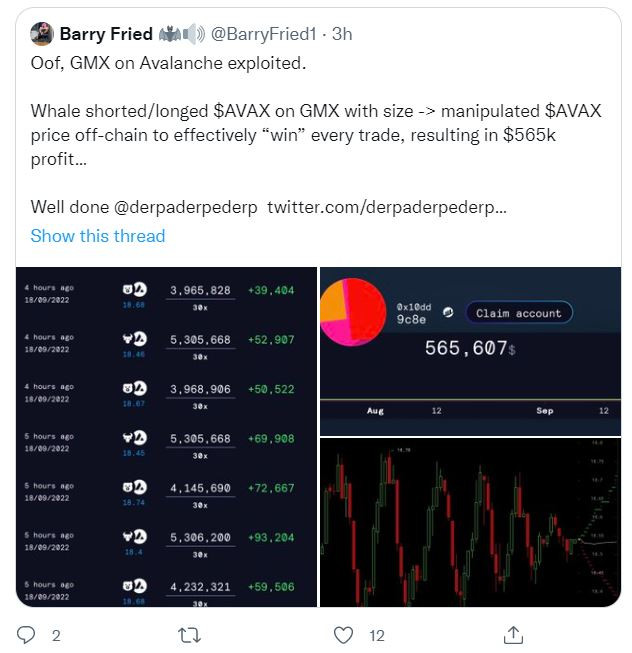The height and width of the screenshot is (653, 632).
Task: Follow the twitter.com/derpaderpederp link
Action: tap(387, 209)
